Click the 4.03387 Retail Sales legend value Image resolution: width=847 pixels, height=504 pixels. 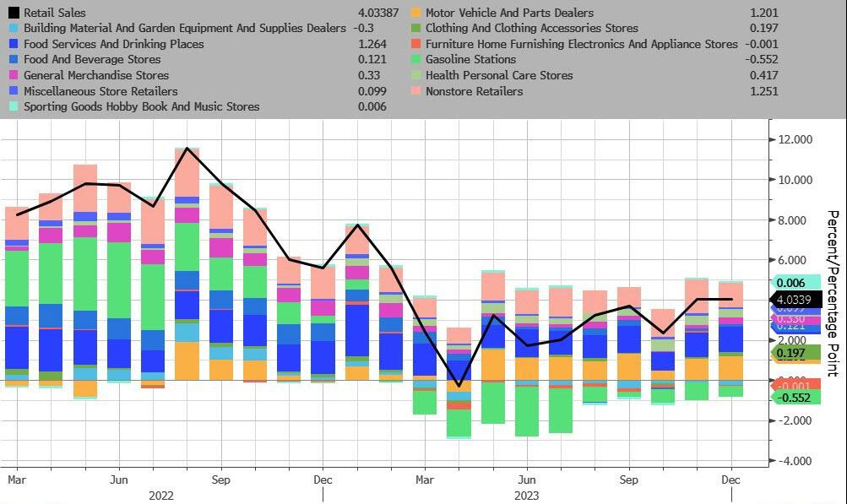pos(367,14)
